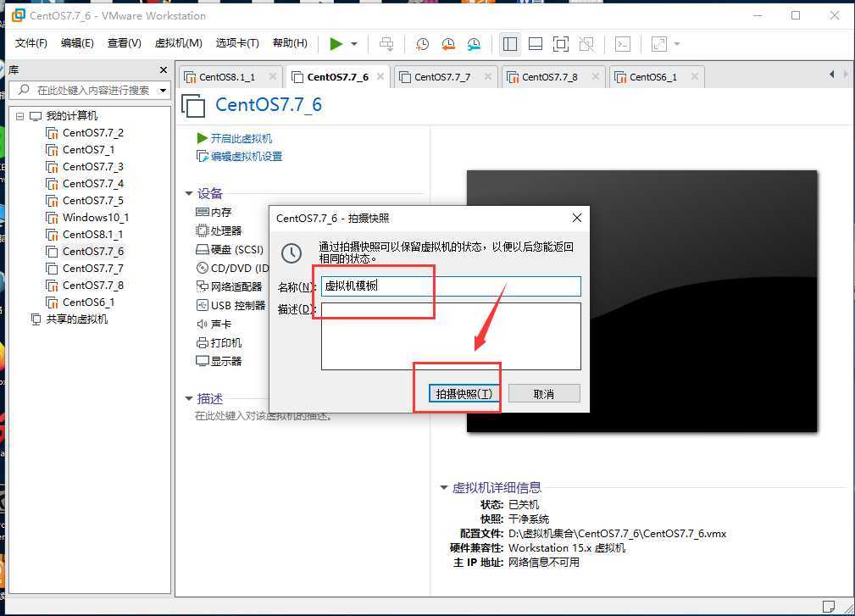Screen dimensions: 855x616
Task: Close the CentOS7.7_6 tab
Action: pos(380,76)
